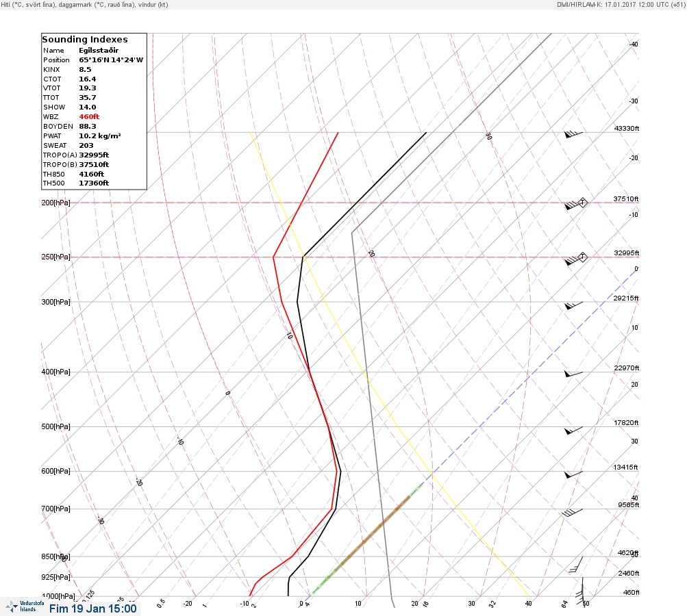Click the wind barb at 22970ft
The height and width of the screenshot is (616, 687).
click(573, 374)
